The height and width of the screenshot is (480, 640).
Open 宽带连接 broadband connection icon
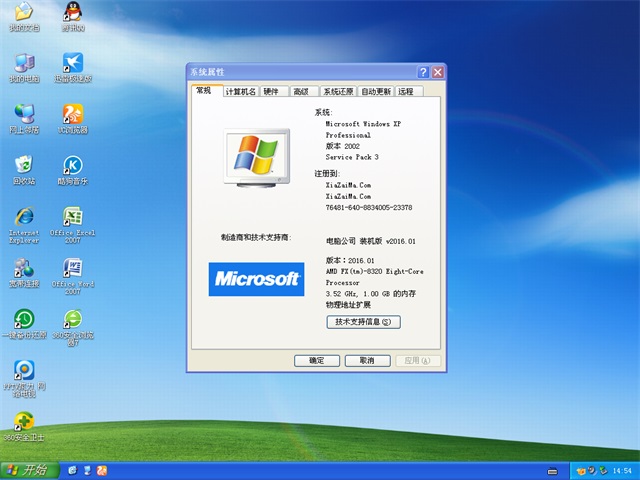pyautogui.click(x=23, y=269)
